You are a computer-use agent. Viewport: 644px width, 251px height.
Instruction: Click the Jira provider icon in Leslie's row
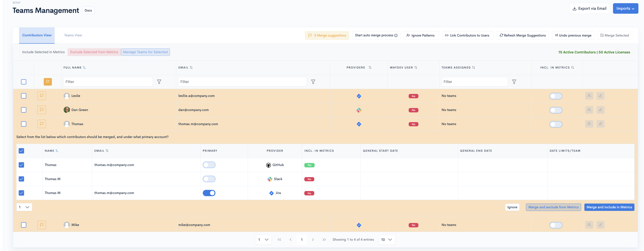point(359,96)
